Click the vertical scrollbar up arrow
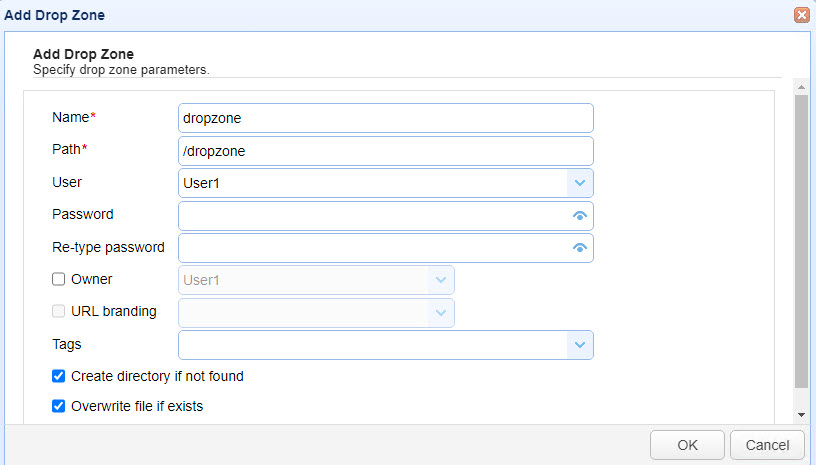Image resolution: width=816 pixels, height=465 pixels. pos(801,87)
